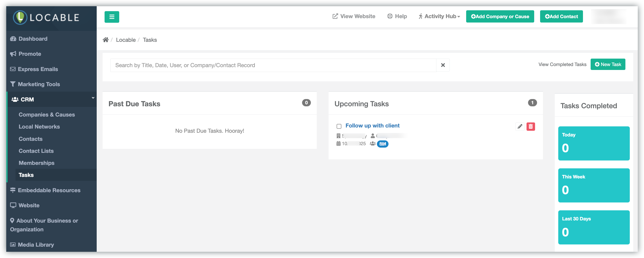
Task: Delete task using red trash icon
Action: tap(530, 127)
